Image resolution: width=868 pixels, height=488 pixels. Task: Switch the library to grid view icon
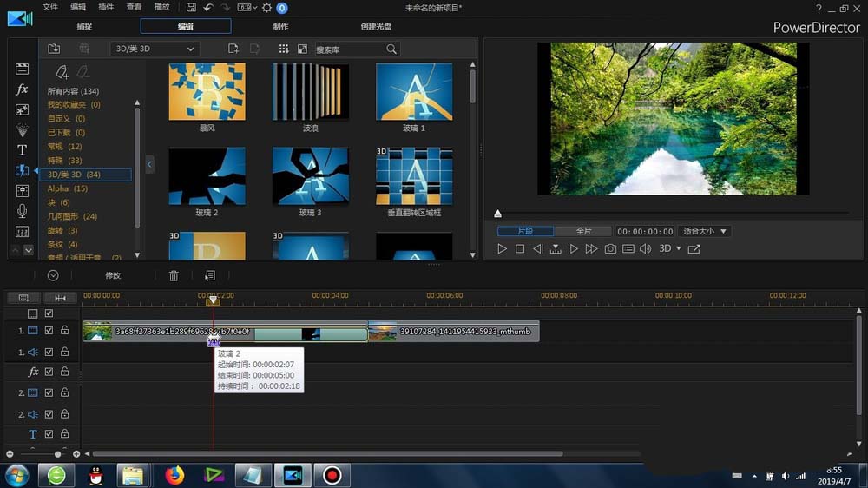(284, 49)
